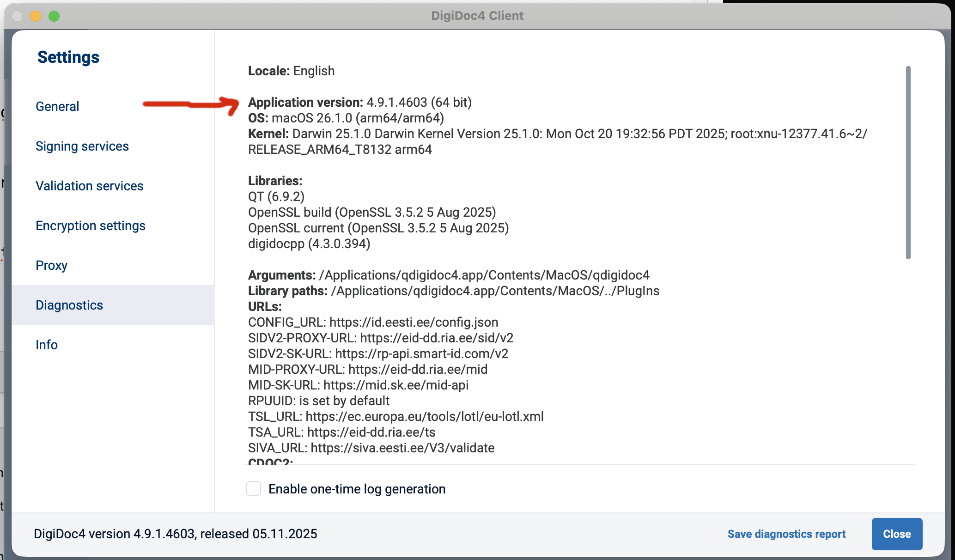
Task: Click the SIVA_URL diagnostics entry
Action: [371, 448]
